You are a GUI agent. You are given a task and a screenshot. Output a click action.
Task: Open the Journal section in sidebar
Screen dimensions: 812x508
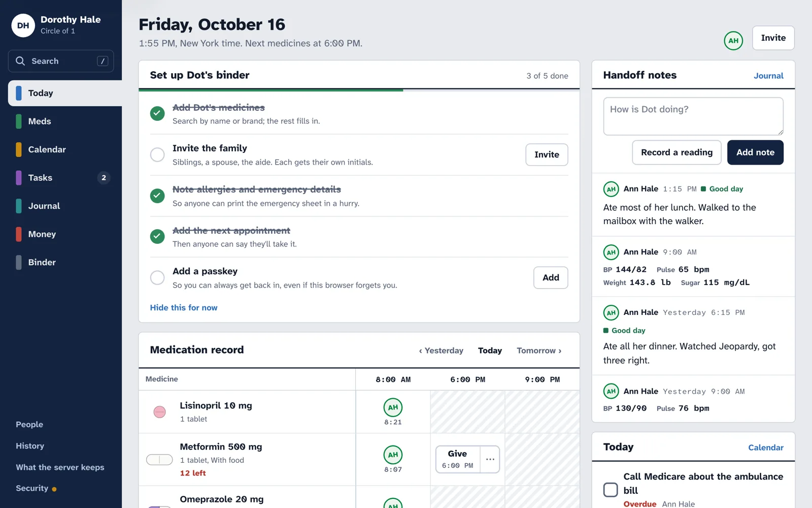[65, 206]
